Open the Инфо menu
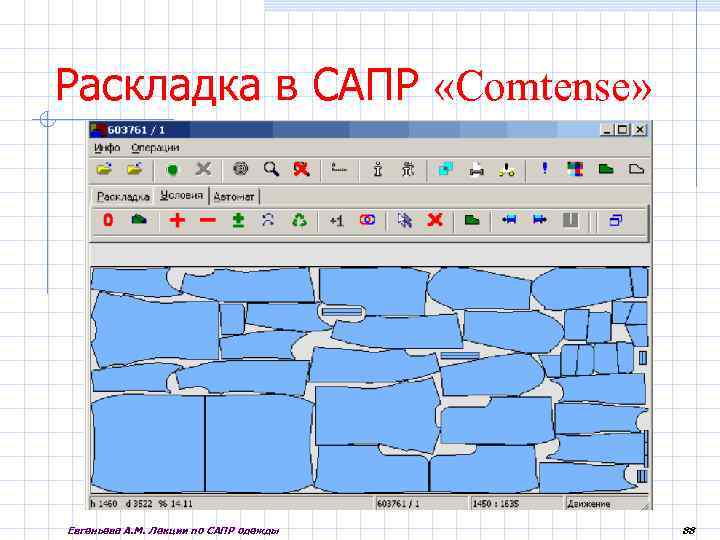Screen dimensions: 720x540 pyautogui.click(x=107, y=148)
